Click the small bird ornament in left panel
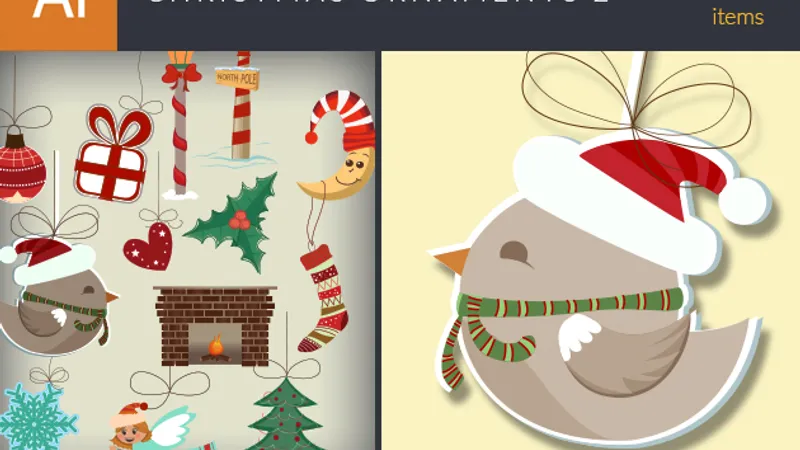This screenshot has width=800, height=450. tap(56, 296)
